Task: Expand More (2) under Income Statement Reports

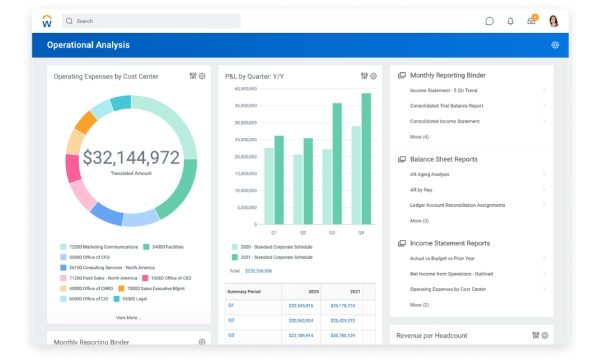Action: pyautogui.click(x=419, y=305)
